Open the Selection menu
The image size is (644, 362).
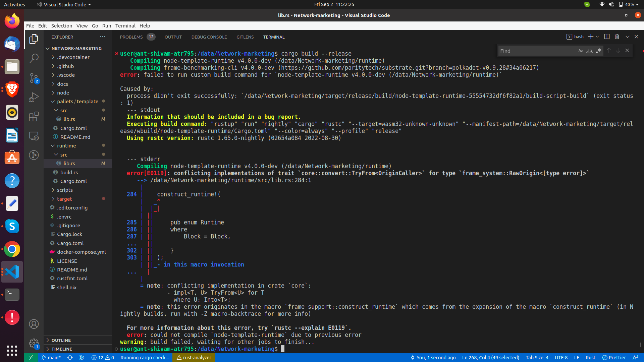coord(61,25)
